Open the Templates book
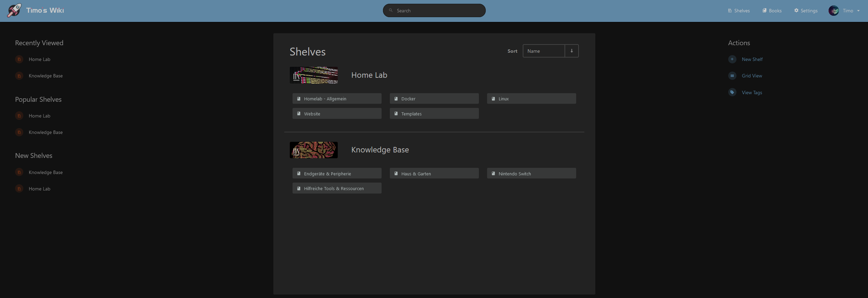Viewport: 868px width, 298px height. [434, 114]
